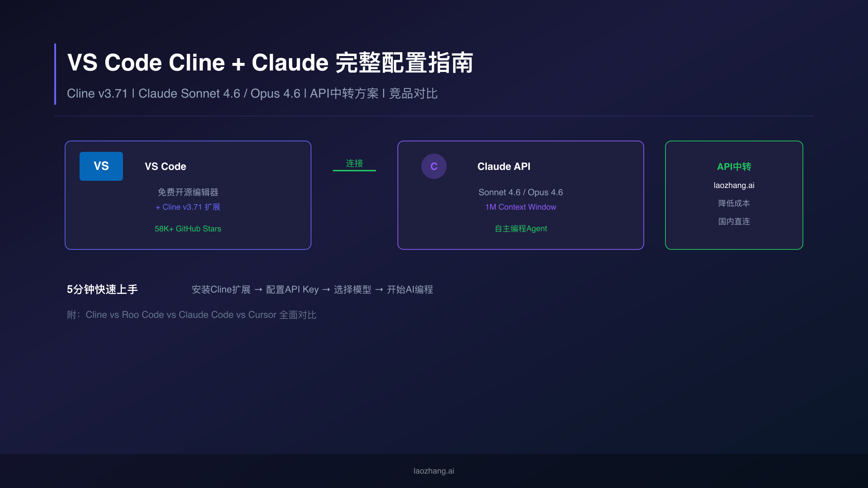Viewport: 868px width, 488px height.
Task: Click the '1M Context Window' purple label
Action: click(x=520, y=207)
